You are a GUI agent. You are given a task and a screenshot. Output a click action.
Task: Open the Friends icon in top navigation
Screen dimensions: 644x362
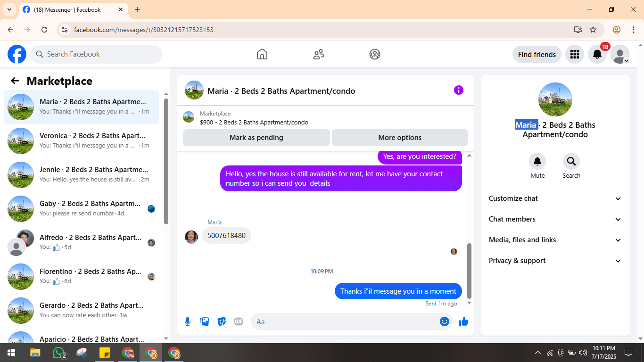(319, 54)
